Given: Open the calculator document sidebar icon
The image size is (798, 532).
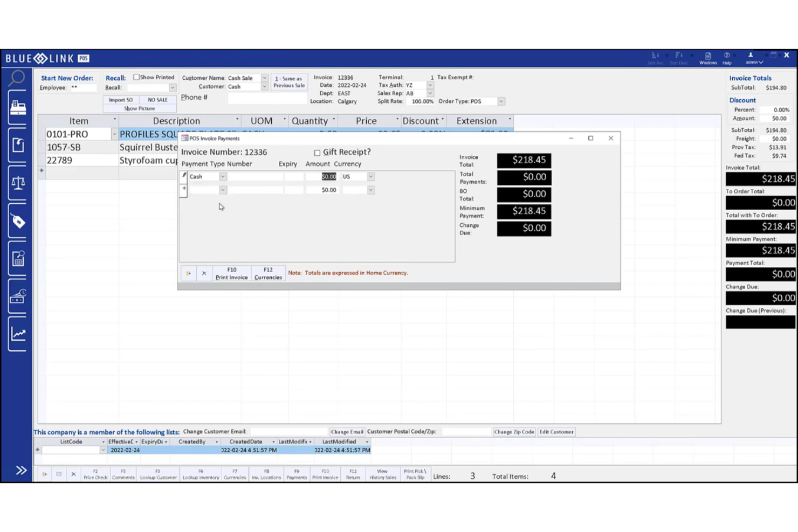Looking at the screenshot, I should (x=18, y=259).
